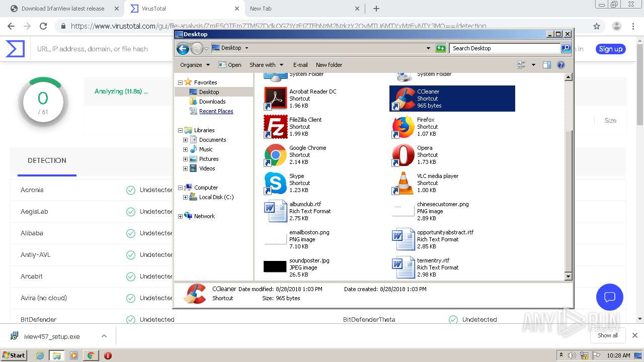Select the opportunityabstract.rtf file icon

(404, 239)
